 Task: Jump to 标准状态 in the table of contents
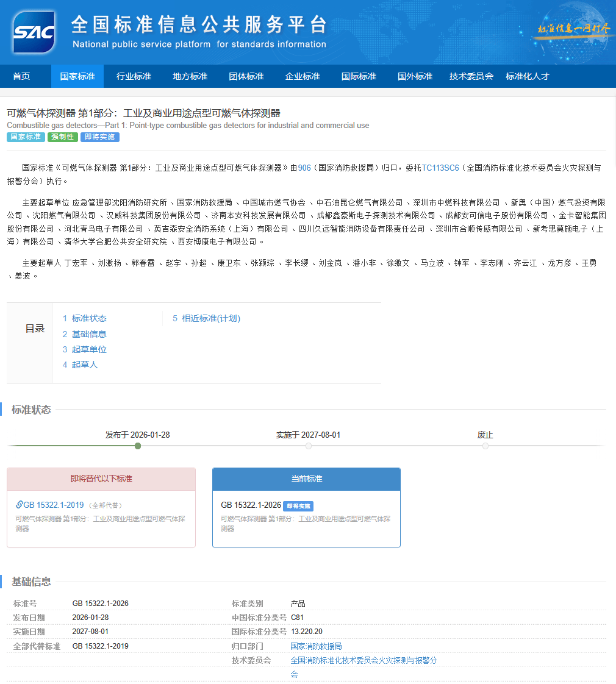[88, 318]
